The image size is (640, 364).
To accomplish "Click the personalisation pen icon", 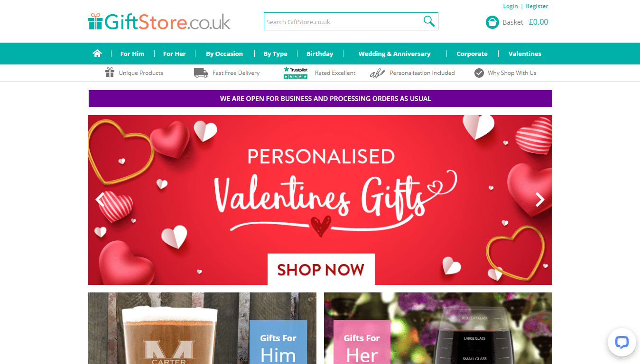I will click(377, 73).
